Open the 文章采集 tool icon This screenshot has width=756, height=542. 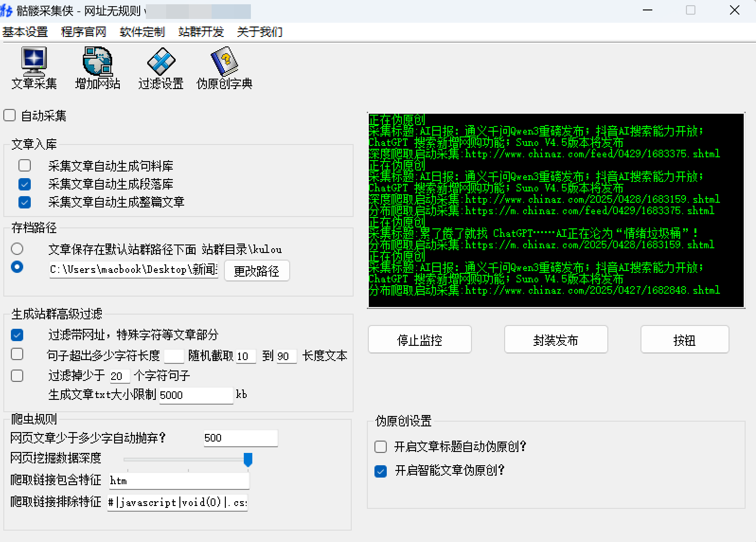(x=34, y=68)
